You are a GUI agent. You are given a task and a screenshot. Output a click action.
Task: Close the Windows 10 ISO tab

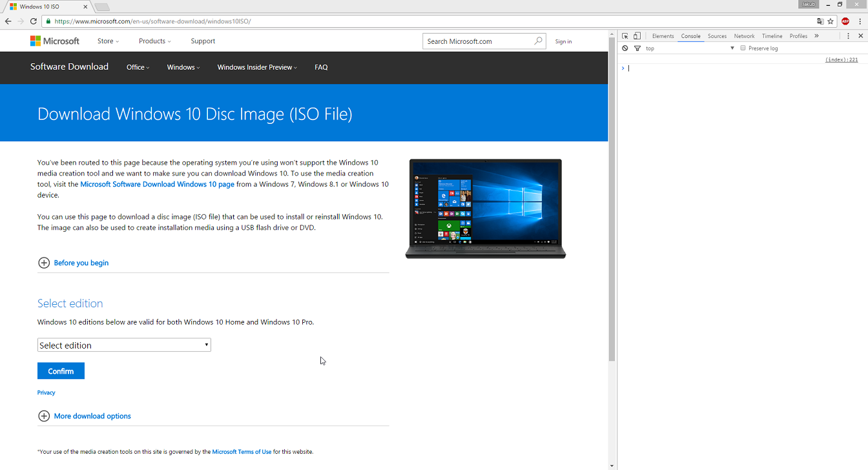85,7
